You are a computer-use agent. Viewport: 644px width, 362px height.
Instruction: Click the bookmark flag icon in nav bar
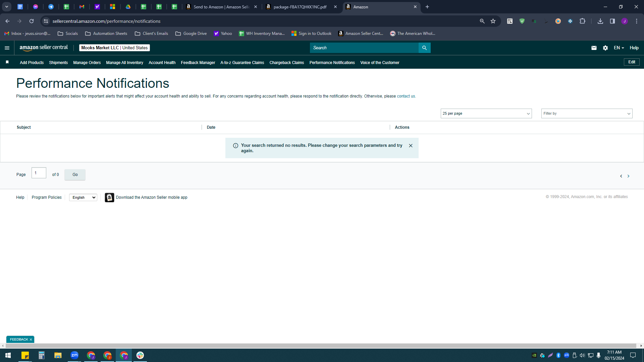[7, 62]
